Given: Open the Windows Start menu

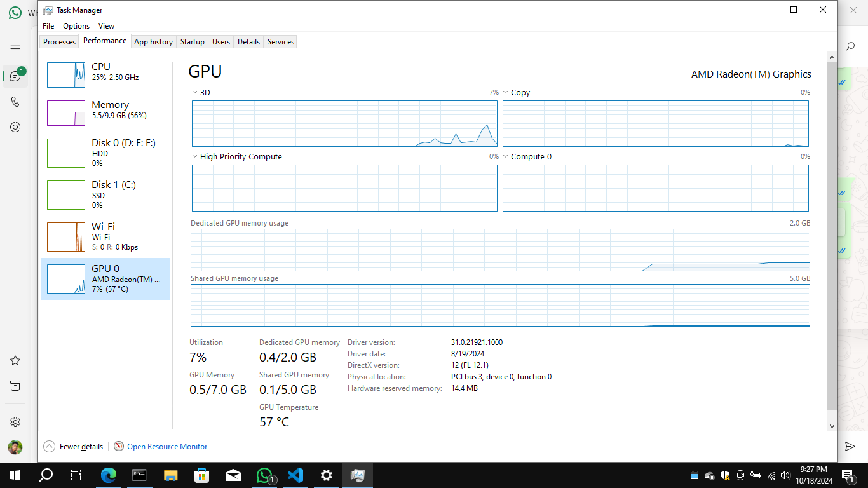Looking at the screenshot, I should tap(15, 475).
